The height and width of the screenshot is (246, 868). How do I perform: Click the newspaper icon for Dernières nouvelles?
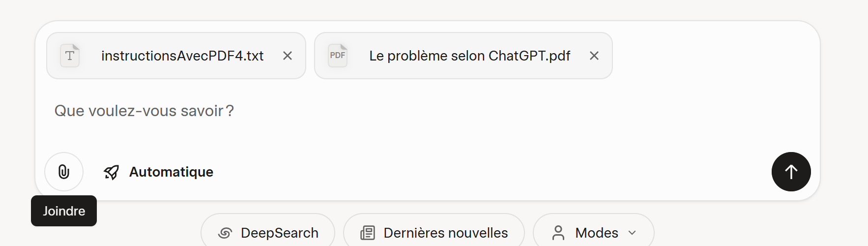click(x=368, y=233)
